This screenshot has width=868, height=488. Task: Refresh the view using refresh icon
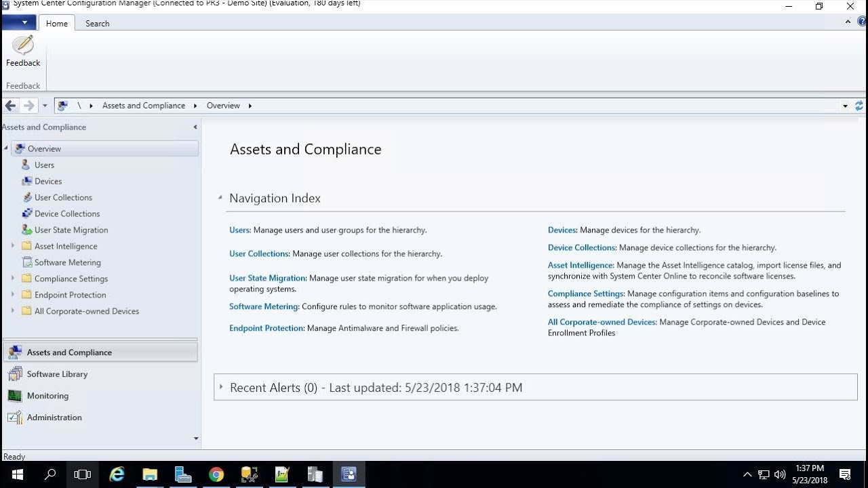tap(859, 106)
